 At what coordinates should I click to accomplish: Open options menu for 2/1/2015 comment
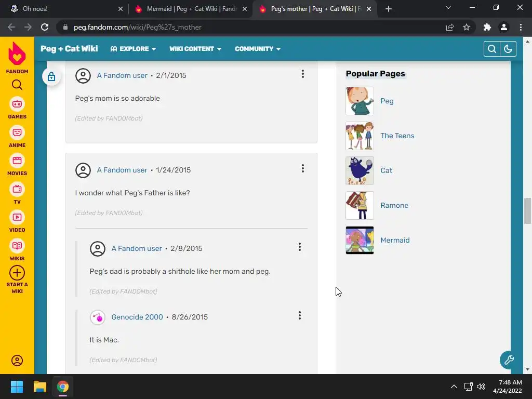(303, 74)
